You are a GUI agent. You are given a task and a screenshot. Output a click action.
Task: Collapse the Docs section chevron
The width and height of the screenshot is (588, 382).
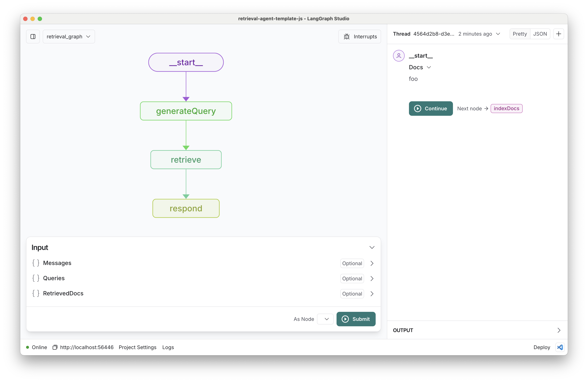tap(429, 67)
